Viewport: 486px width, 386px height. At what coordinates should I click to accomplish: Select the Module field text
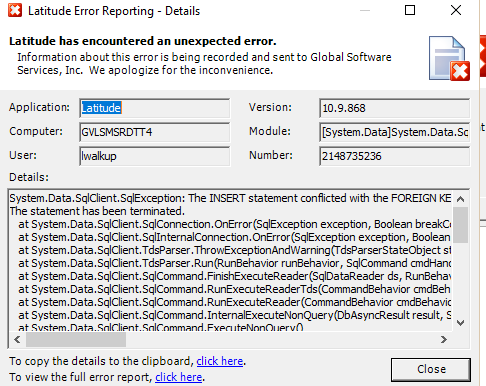click(395, 132)
